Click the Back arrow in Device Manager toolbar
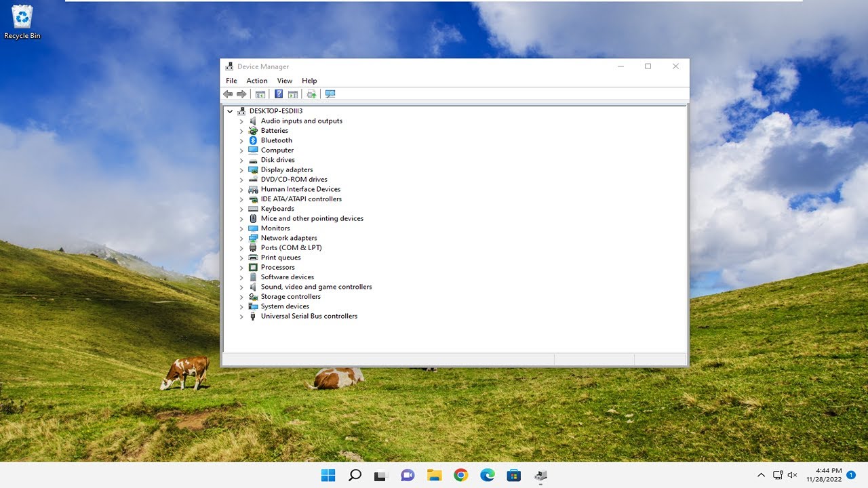Viewport: 868px width, 488px height. (228, 94)
